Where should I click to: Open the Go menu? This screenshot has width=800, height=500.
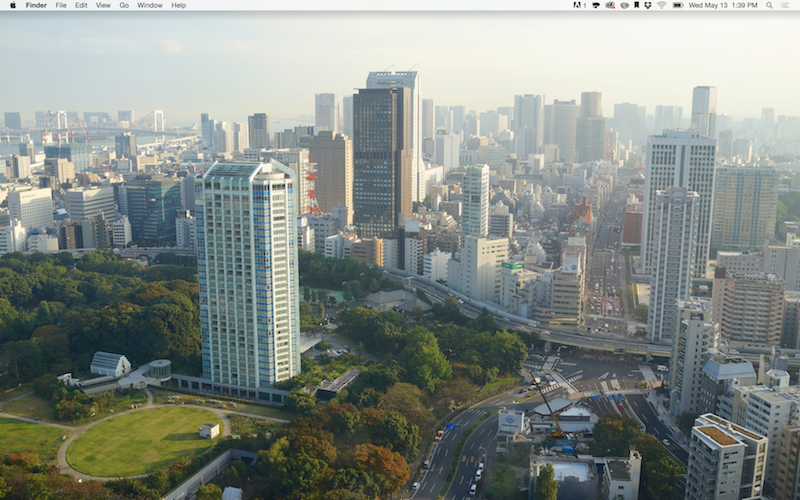[124, 5]
